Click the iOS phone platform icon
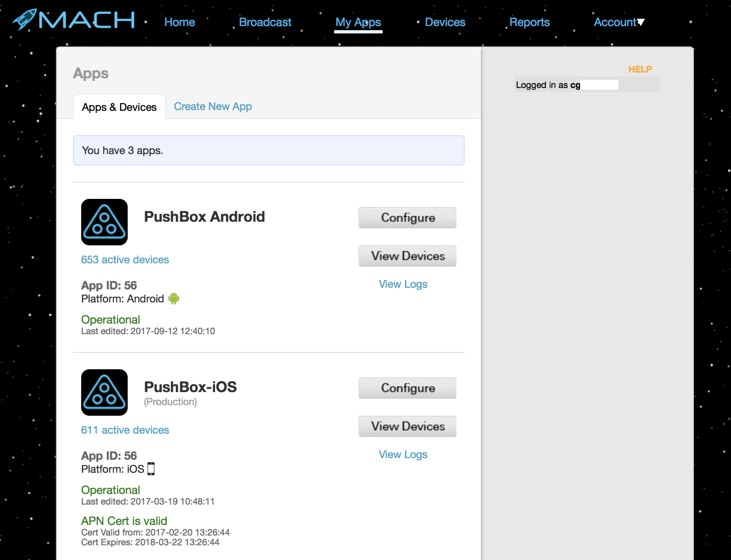731x560 pixels. (x=151, y=469)
